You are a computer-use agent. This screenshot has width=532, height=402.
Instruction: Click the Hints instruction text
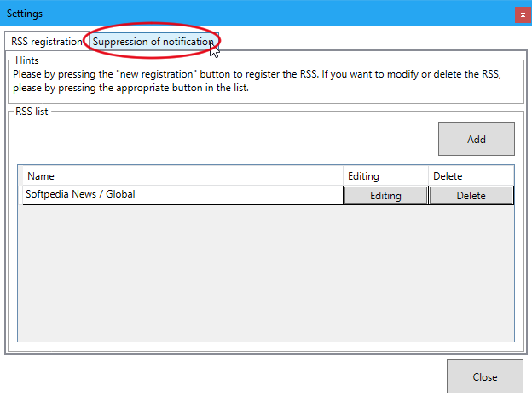click(256, 81)
